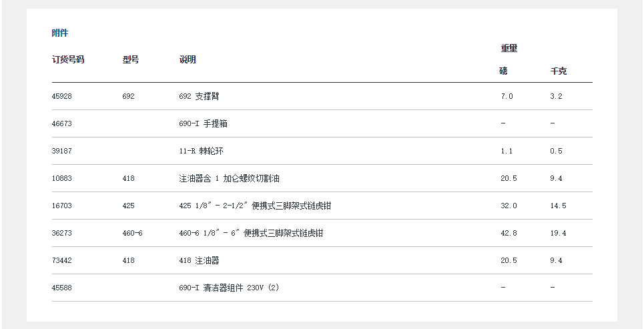The width and height of the screenshot is (644, 329).
Task: Click the 千克 weight sub-header
Action: coord(558,71)
